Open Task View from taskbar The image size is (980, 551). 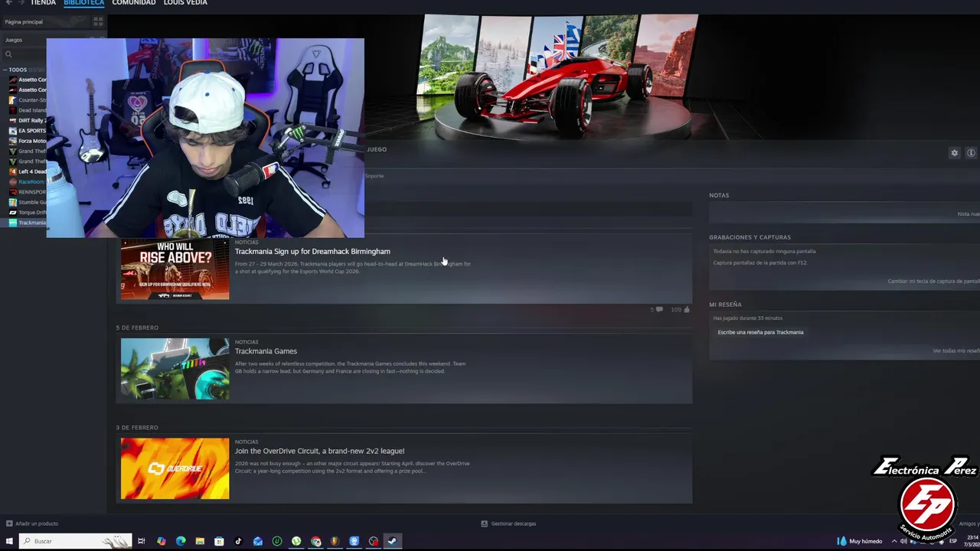click(142, 541)
